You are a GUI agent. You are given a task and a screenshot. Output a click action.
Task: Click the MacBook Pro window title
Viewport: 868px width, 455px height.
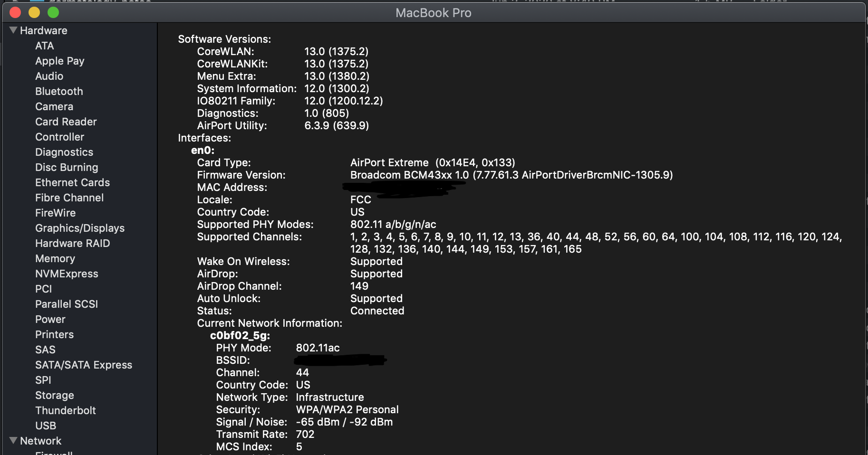click(x=434, y=13)
